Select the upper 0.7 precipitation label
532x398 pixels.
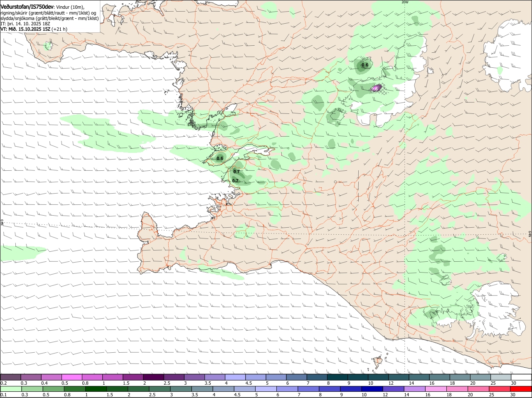point(236,172)
